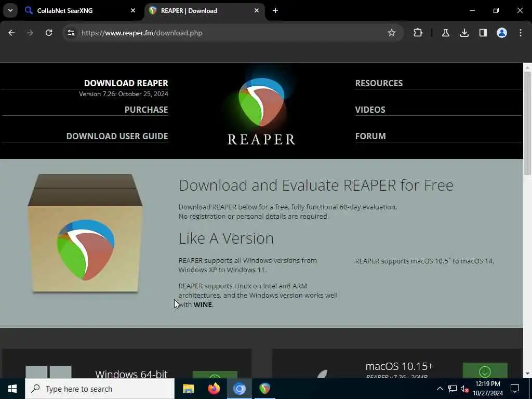Open the taskbar clock and date
Screen dimensions: 532x399
click(x=488, y=389)
